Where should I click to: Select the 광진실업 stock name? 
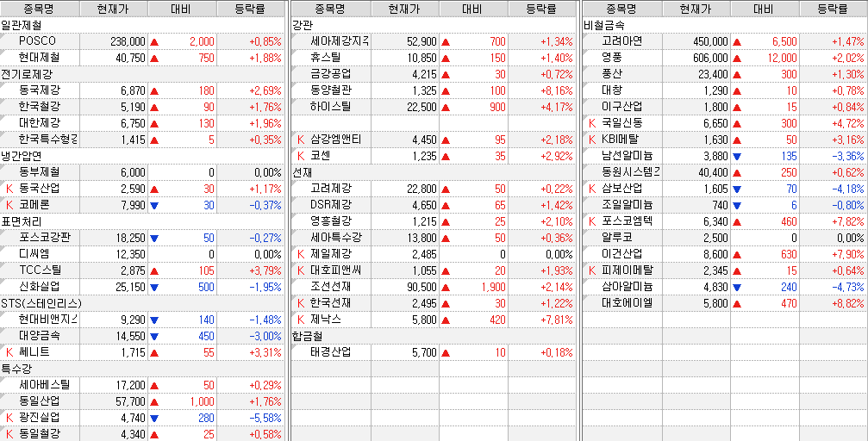pos(39,417)
